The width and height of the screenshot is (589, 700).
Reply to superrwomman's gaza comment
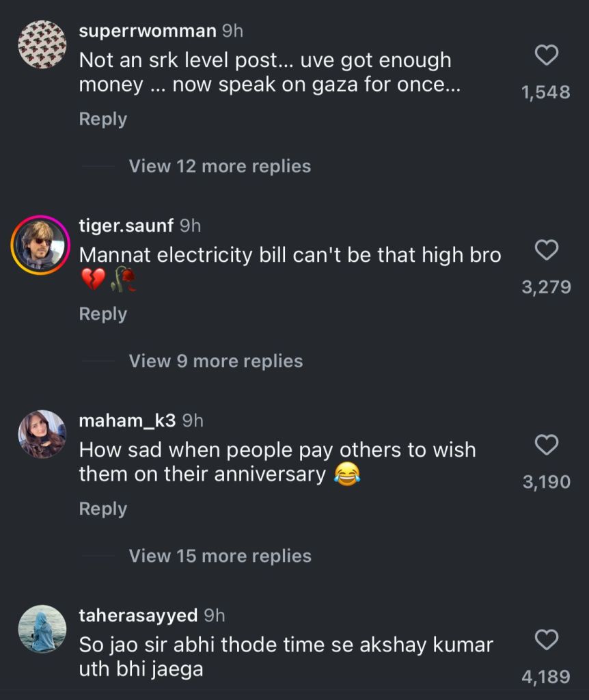(103, 119)
